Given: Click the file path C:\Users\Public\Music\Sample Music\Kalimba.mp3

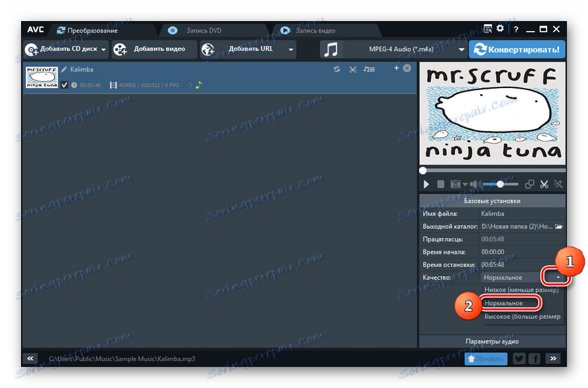Looking at the screenshot, I should click(122, 358).
